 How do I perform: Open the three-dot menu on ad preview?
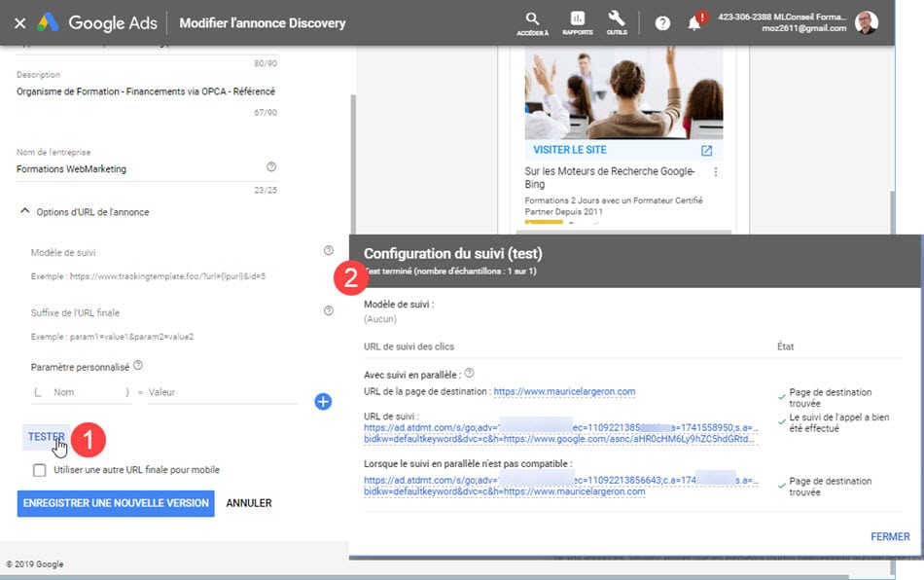tap(716, 172)
